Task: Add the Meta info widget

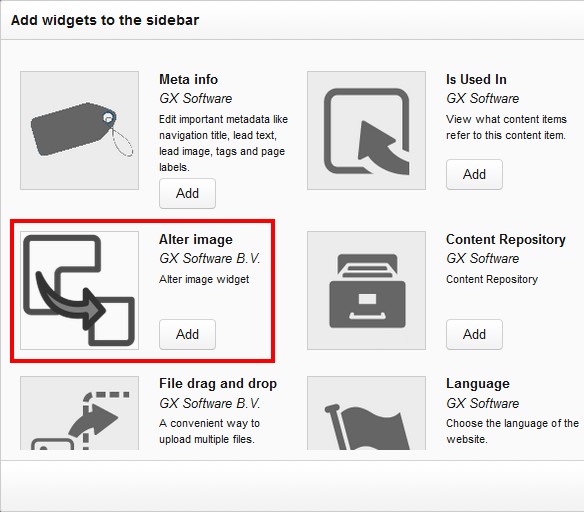Action: [187, 193]
